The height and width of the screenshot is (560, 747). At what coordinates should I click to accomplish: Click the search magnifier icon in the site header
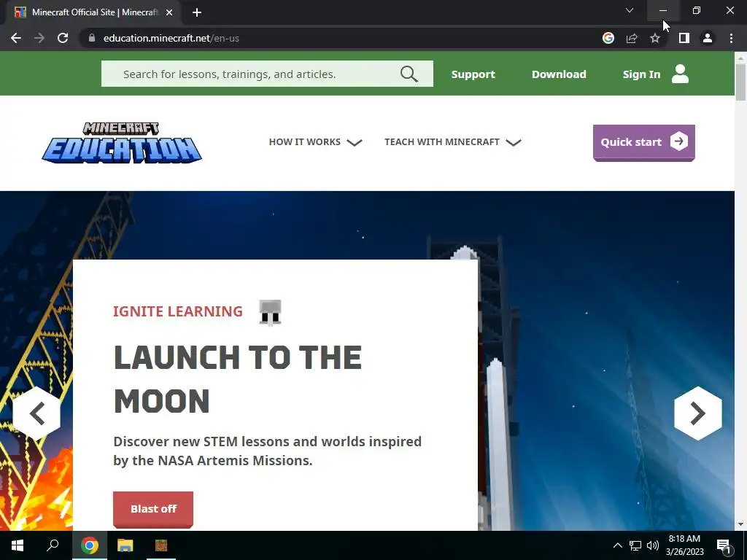[409, 74]
